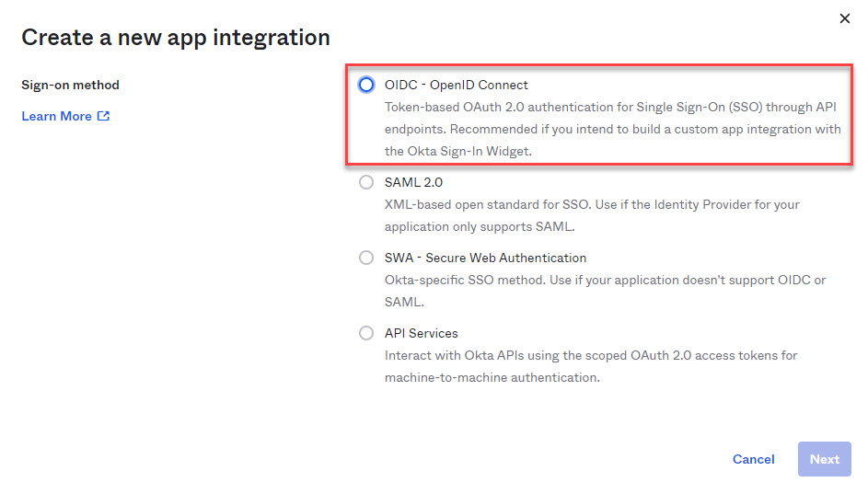Screen dimensions: 868x494
Task: Click the 'SAML 2.0' option label text
Action: pyautogui.click(x=413, y=182)
